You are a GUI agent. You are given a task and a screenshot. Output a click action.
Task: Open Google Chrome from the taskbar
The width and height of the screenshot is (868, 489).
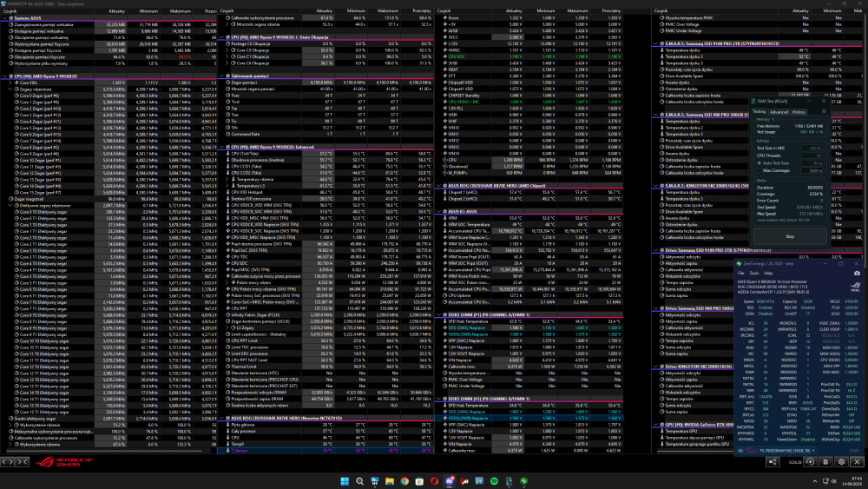point(404,481)
